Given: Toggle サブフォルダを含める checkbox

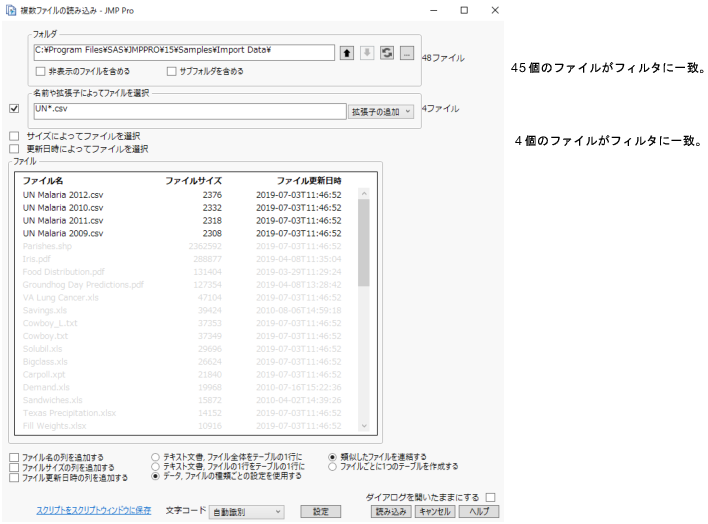Looking at the screenshot, I should tap(172, 71).
